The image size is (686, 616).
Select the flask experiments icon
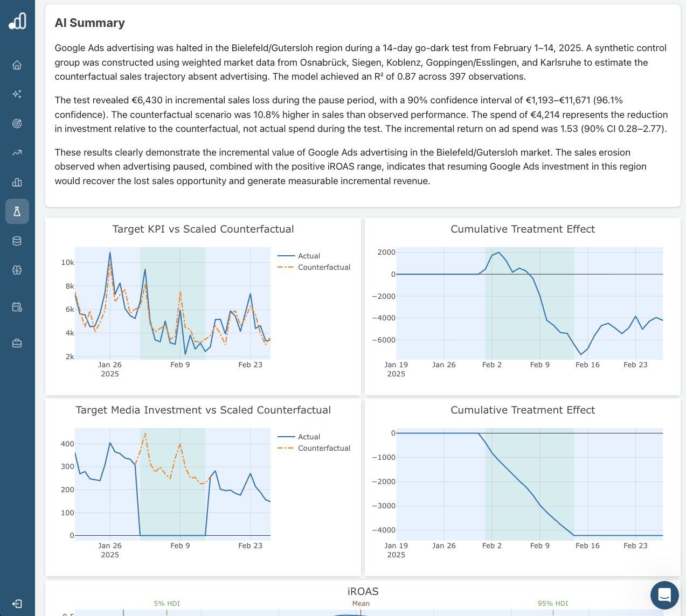(x=17, y=212)
